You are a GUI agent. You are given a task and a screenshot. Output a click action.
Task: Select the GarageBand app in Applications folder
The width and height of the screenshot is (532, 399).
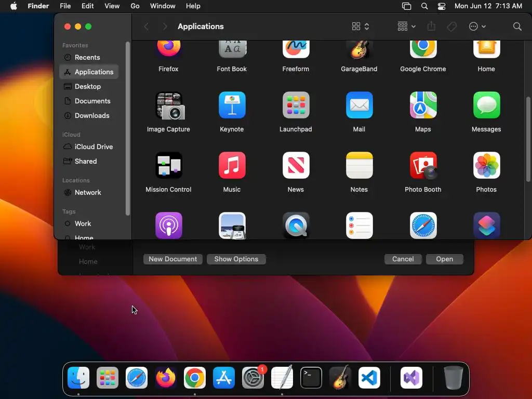click(x=360, y=48)
